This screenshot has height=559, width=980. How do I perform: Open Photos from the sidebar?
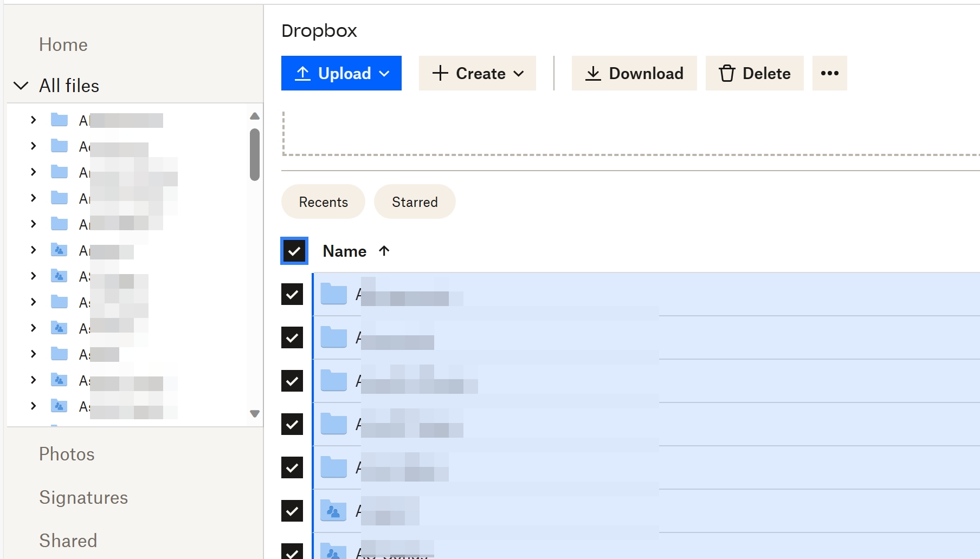[x=67, y=454]
